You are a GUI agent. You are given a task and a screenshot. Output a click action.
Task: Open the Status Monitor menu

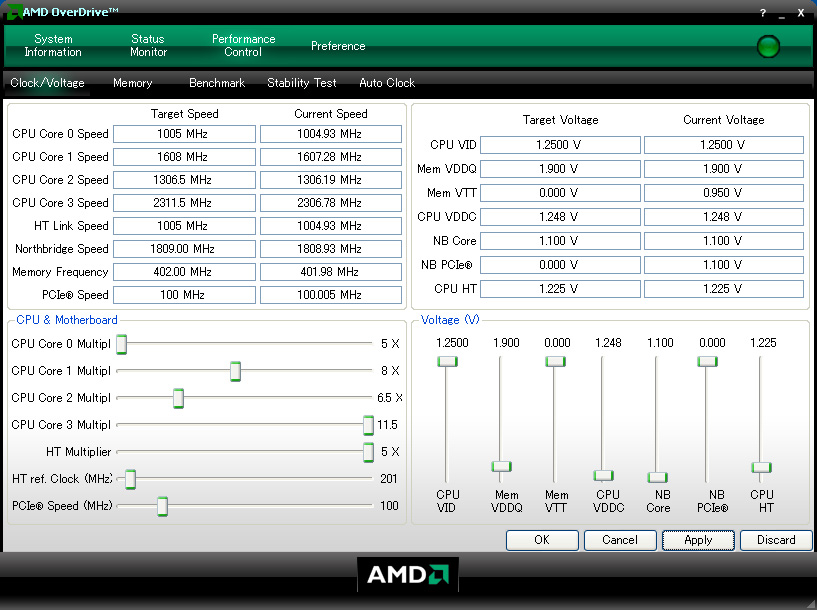tap(148, 45)
